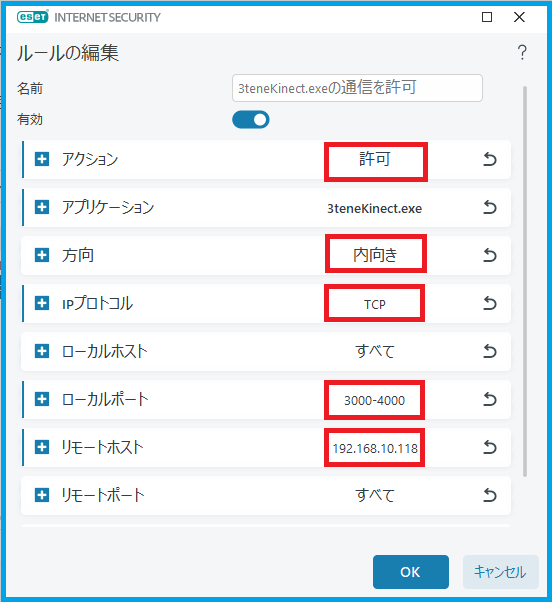
Task: Maximize the ESET rule editing window
Action: [487, 17]
